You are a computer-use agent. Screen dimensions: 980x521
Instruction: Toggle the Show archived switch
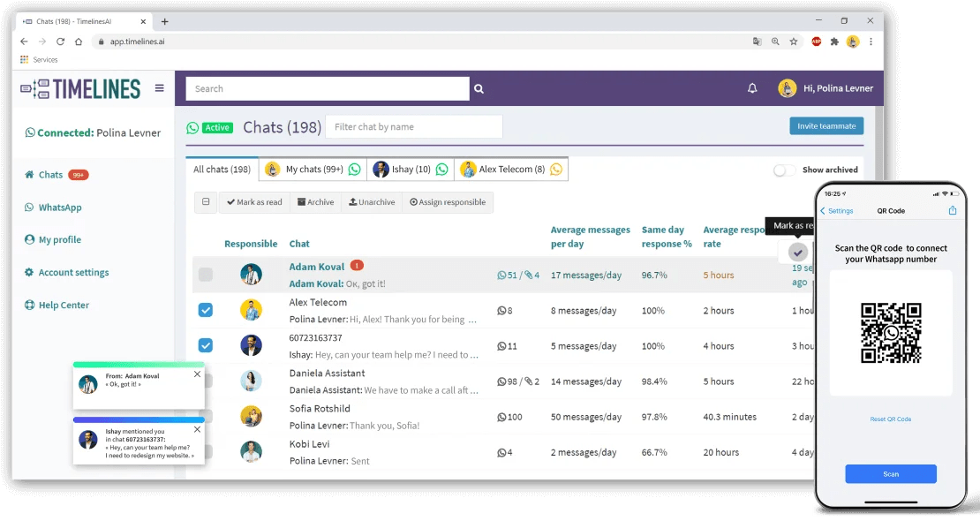784,170
